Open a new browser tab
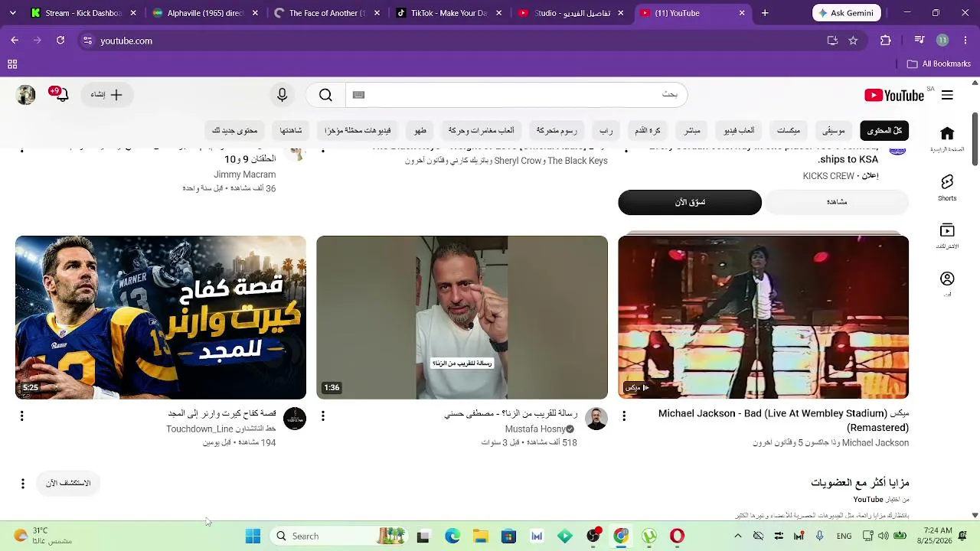Screen dimensions: 980x551 pyautogui.click(x=765, y=13)
